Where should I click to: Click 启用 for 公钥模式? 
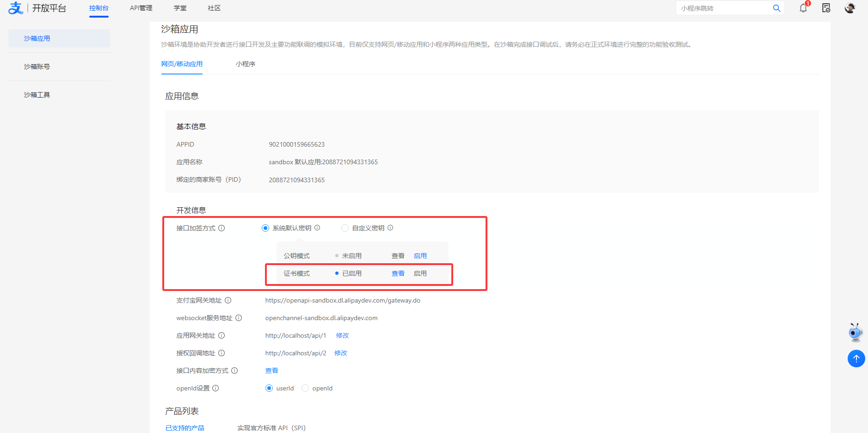tap(420, 256)
